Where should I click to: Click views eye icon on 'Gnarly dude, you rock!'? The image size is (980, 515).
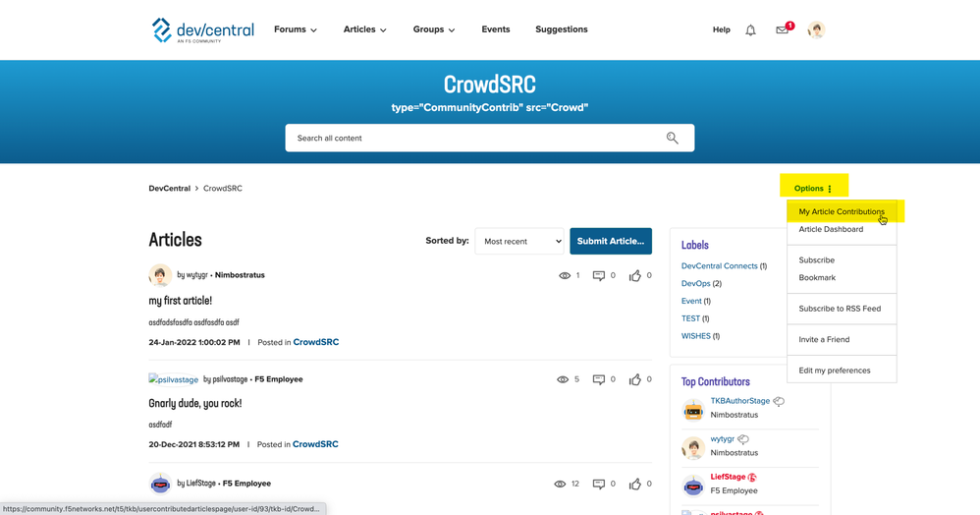563,379
